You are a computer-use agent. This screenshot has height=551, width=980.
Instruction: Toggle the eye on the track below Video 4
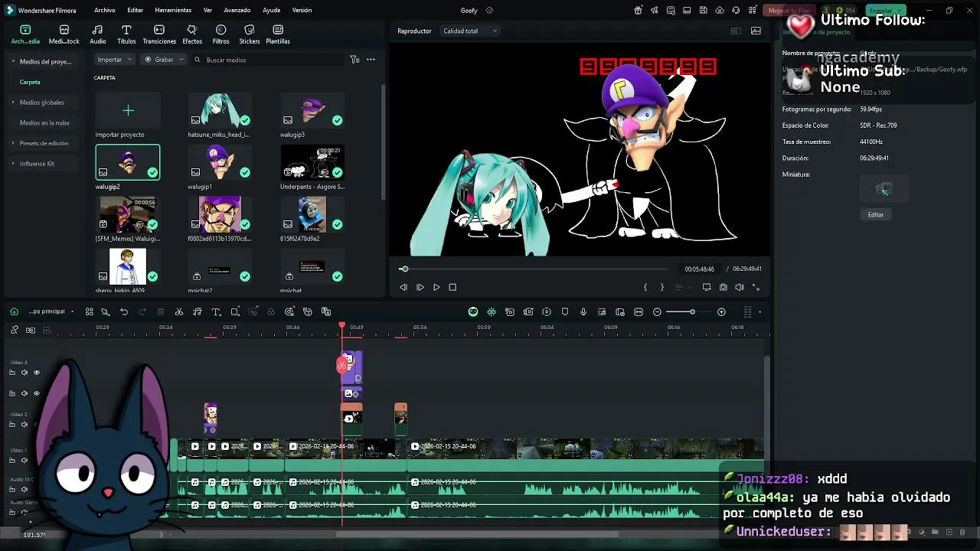(36, 393)
